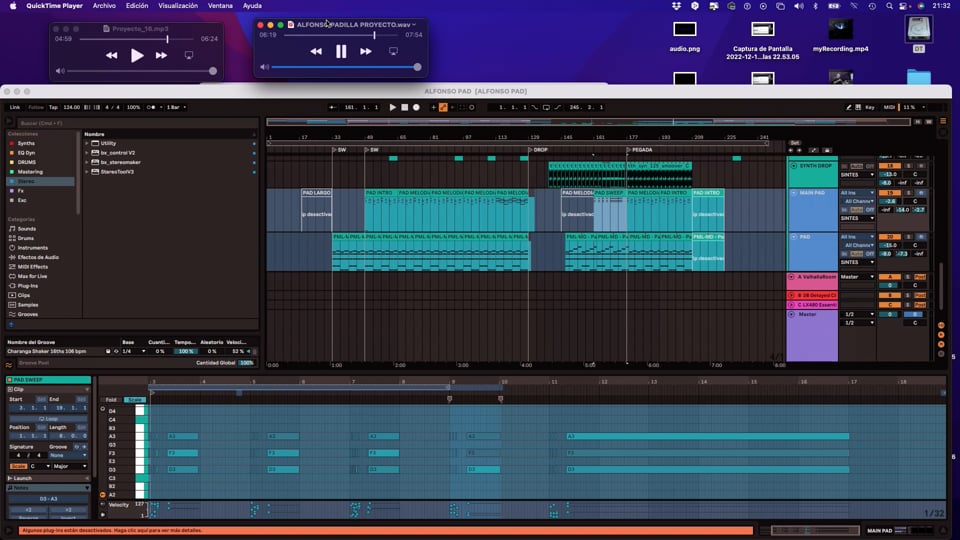Open the Archivo menu

(x=104, y=6)
